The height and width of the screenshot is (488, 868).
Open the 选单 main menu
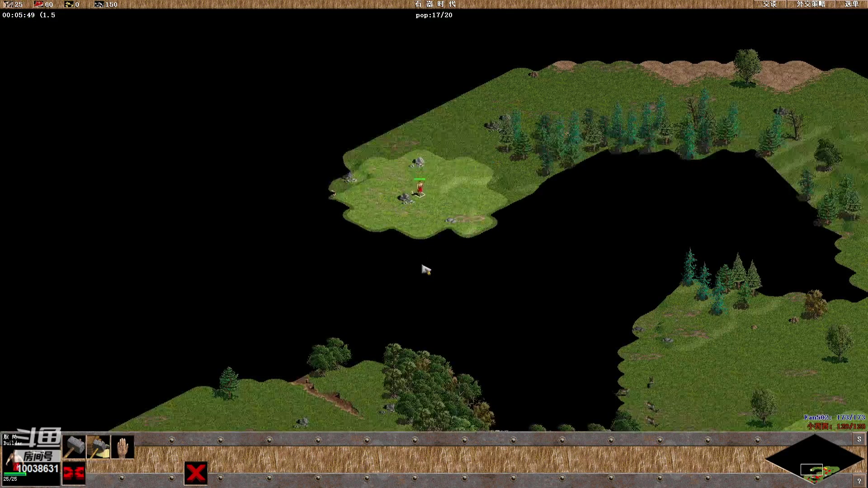(x=851, y=4)
